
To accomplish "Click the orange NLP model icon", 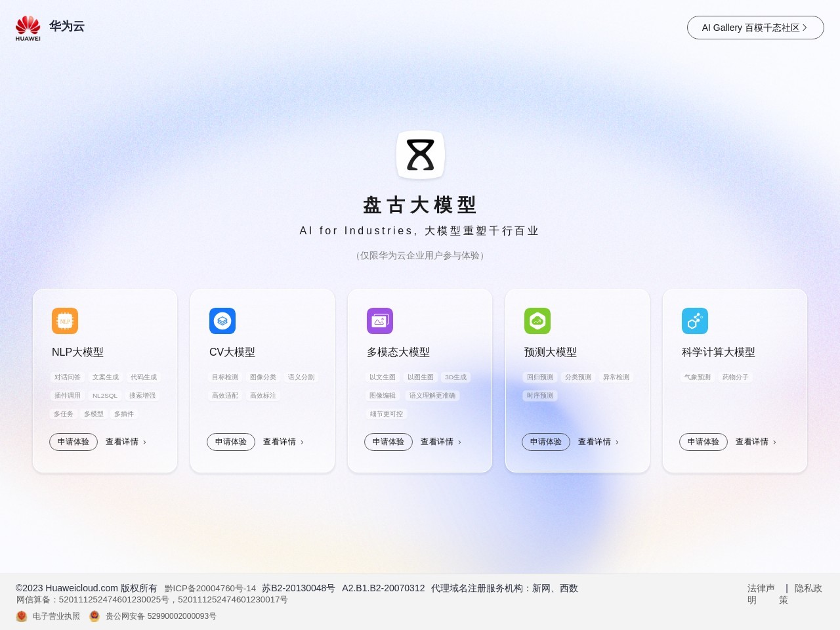I will pos(65,321).
